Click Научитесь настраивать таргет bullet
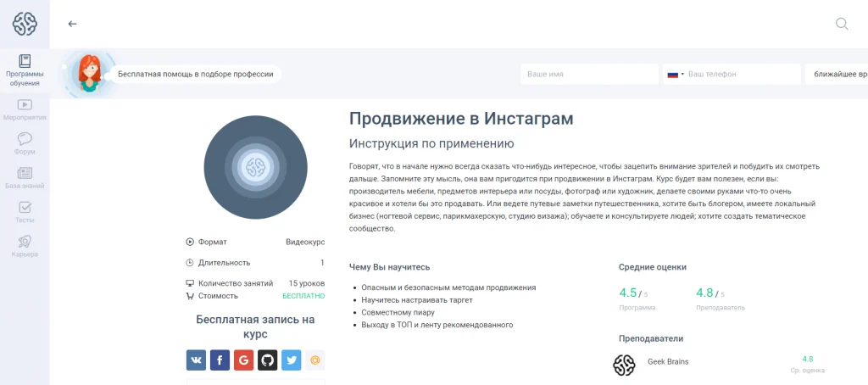 (x=417, y=300)
